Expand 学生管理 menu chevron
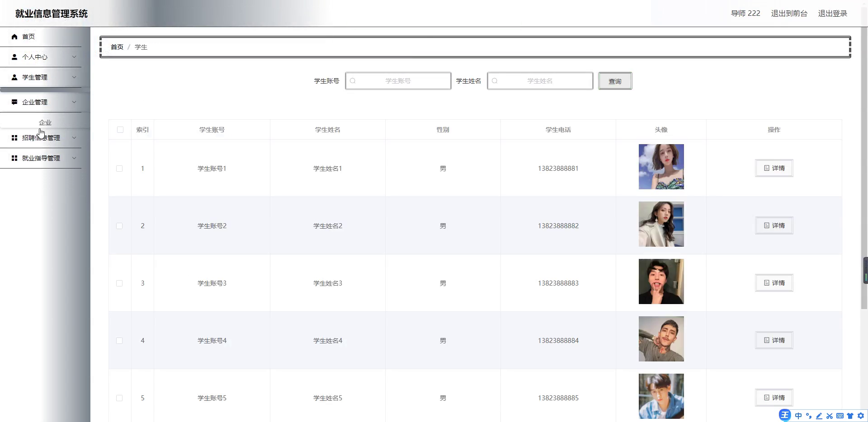868x422 pixels. 74,77
